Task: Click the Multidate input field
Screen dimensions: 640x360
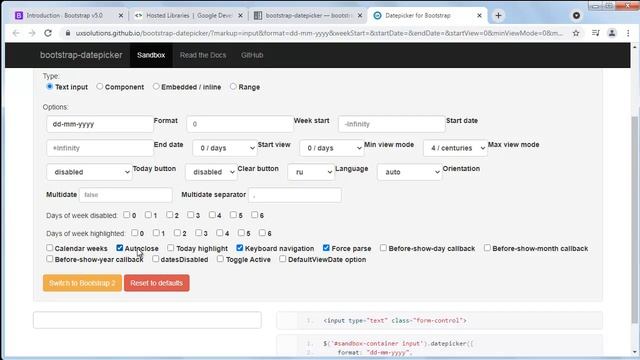Action: (126, 195)
